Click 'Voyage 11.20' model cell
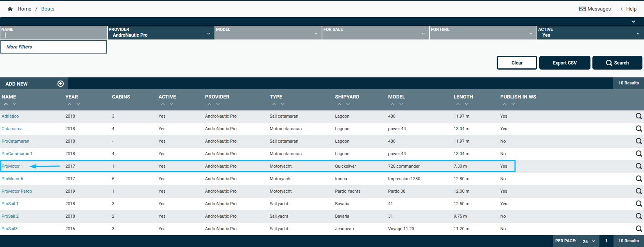The image size is (644, 247). pos(401,229)
